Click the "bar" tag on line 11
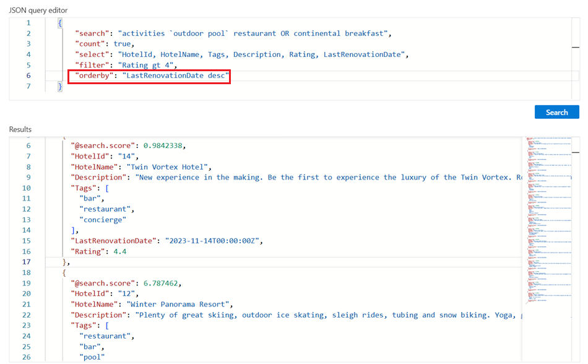Screen dimensions: 588x364 pyautogui.click(x=89, y=198)
